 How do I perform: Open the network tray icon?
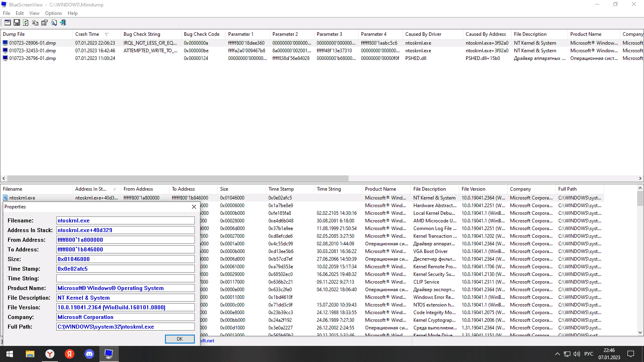[x=567, y=354]
